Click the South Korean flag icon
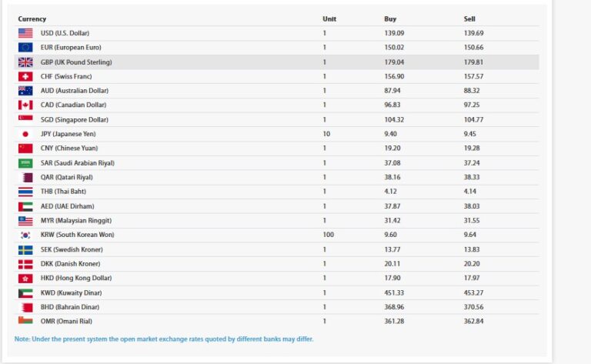Viewport: 591px width, 364px height. (x=25, y=235)
